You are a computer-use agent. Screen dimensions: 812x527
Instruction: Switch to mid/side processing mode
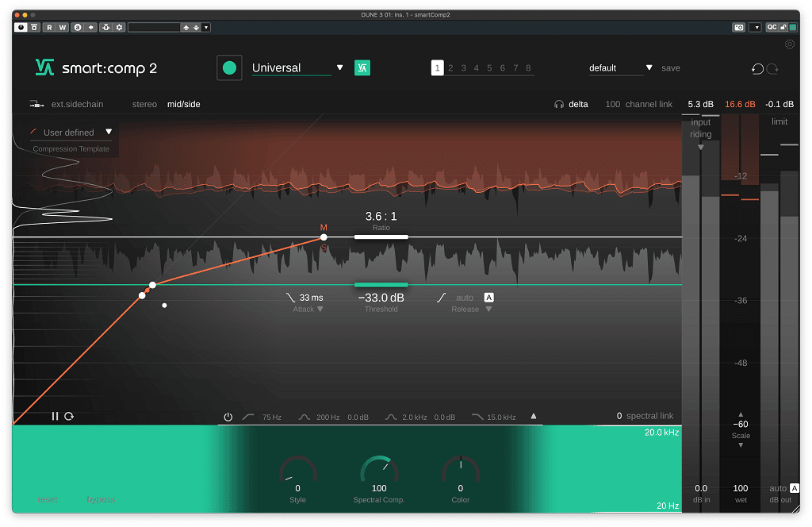[184, 104]
